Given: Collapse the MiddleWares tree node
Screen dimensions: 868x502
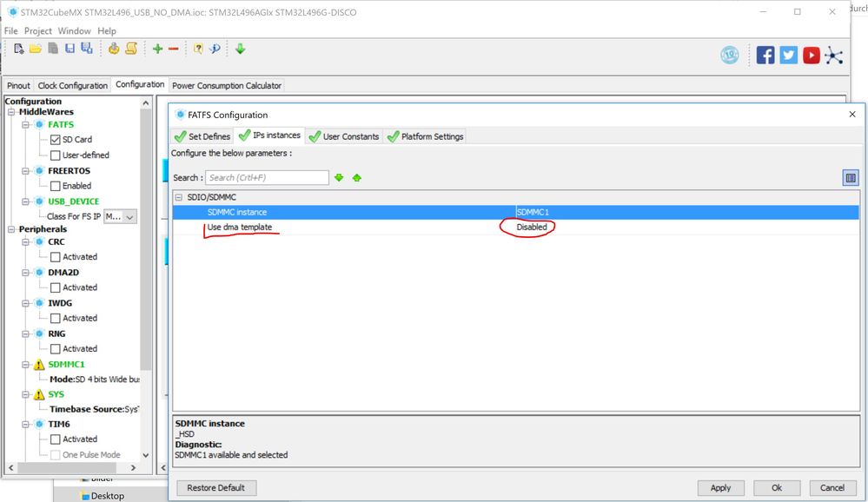Looking at the screenshot, I should tap(11, 112).
